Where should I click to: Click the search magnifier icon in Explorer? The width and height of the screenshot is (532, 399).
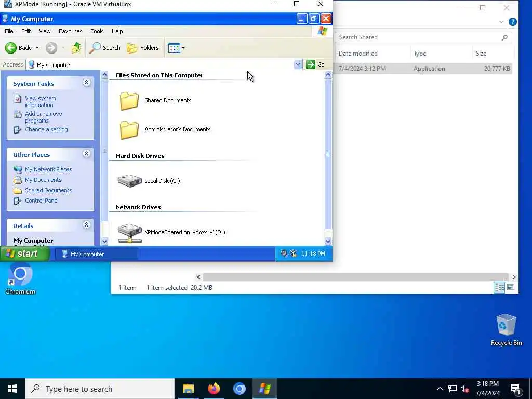pyautogui.click(x=505, y=37)
